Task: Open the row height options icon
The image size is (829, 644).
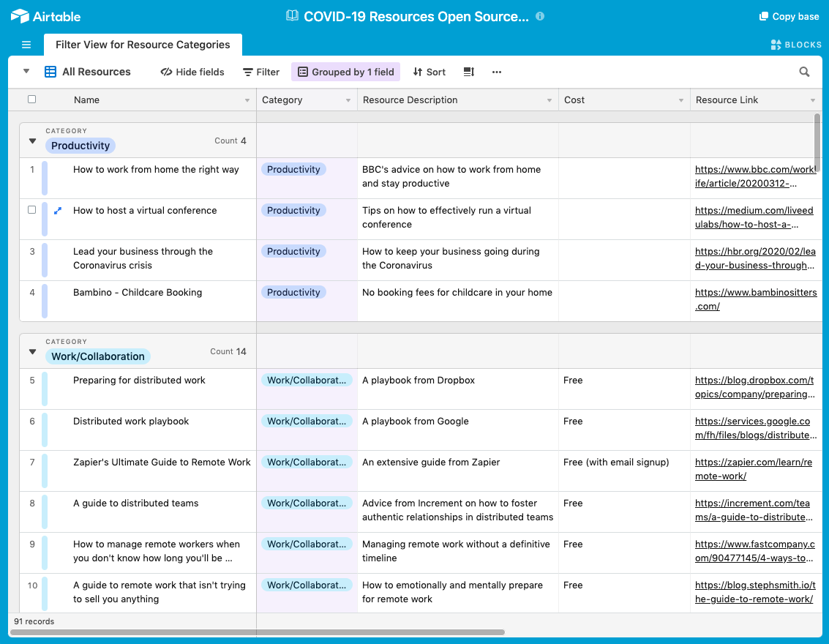Action: pyautogui.click(x=469, y=72)
